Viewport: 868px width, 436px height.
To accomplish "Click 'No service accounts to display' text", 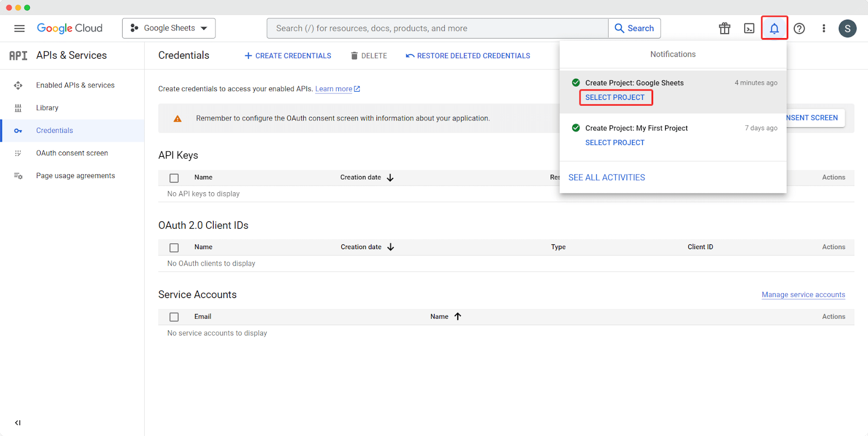I will click(217, 333).
